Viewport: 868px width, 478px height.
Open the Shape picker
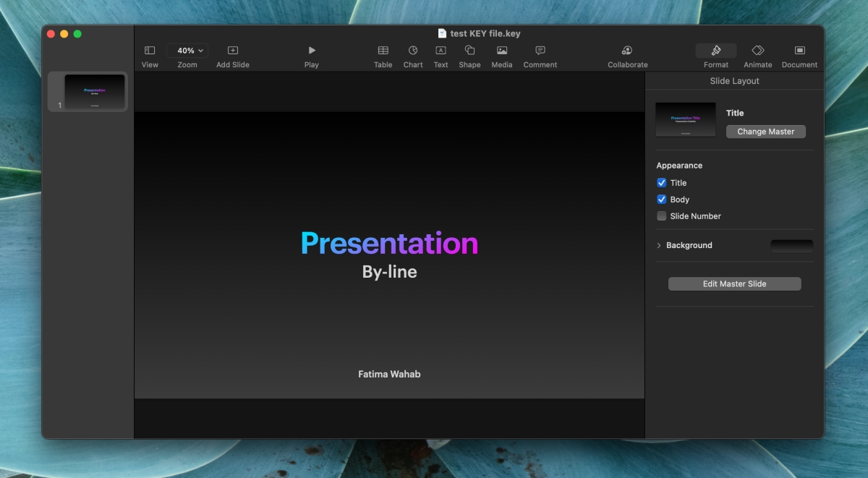tap(469, 51)
